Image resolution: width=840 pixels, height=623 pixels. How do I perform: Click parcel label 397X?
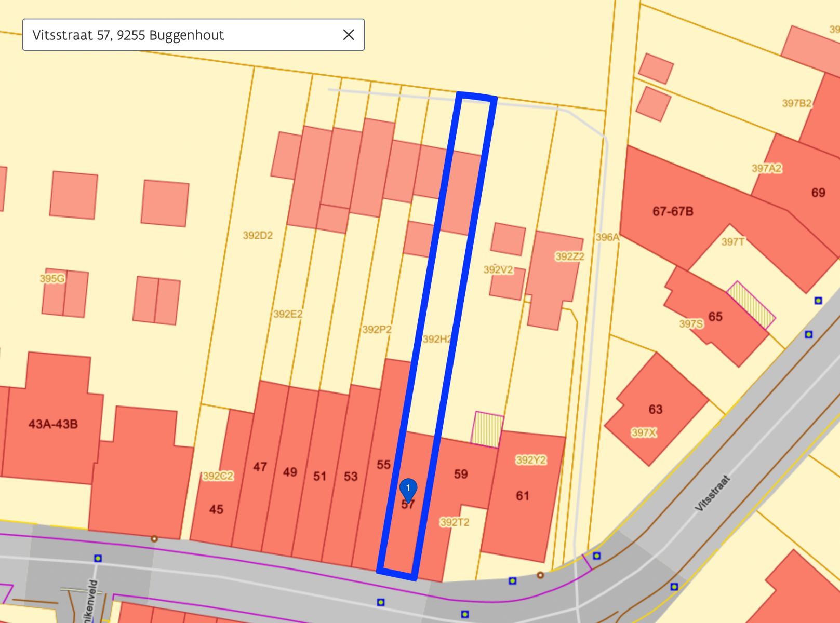click(644, 432)
